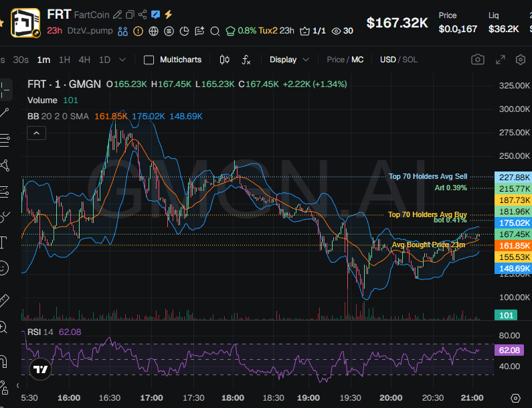
Task: Open the pie chart distribution icon
Action: click(184, 31)
